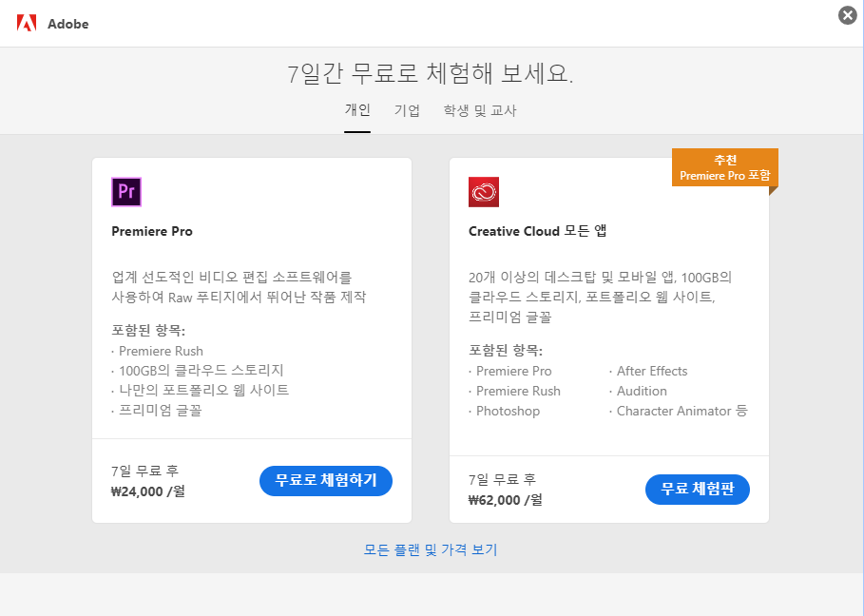Close the dialog with the X button
This screenshot has height=616, width=864.
848,15
